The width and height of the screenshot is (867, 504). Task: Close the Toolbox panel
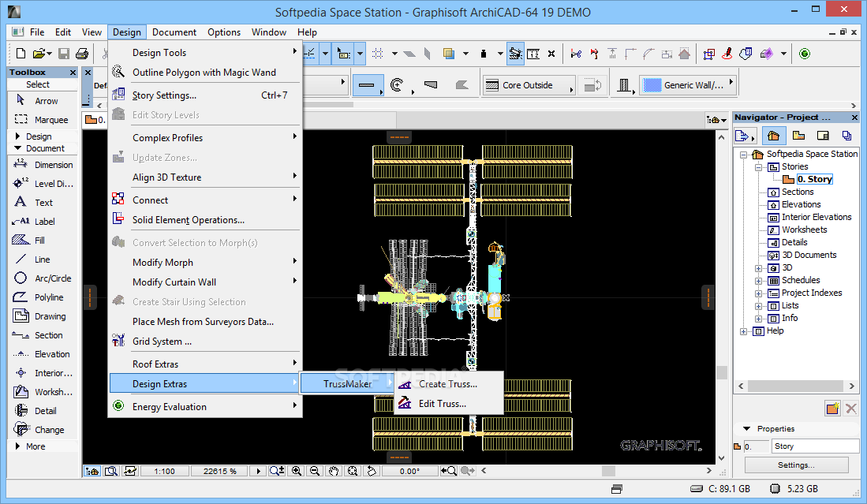(73, 73)
